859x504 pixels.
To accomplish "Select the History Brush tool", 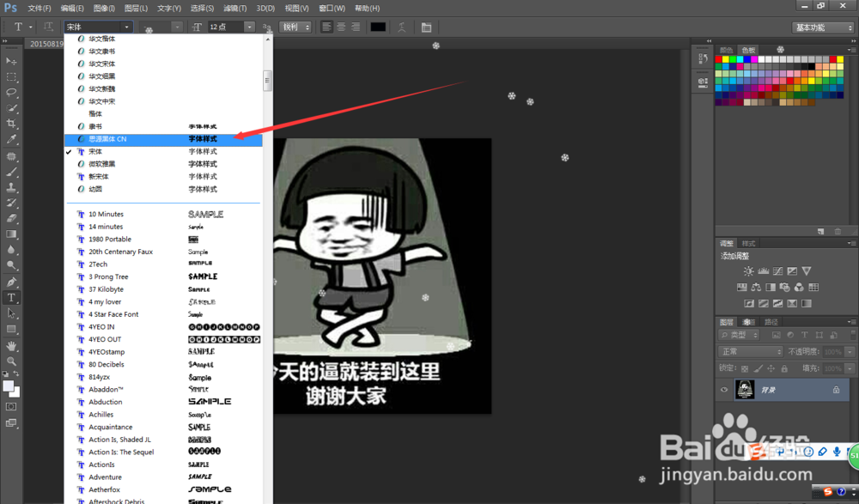I will 11,203.
